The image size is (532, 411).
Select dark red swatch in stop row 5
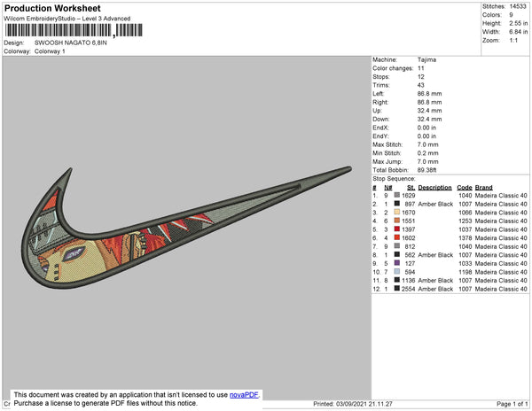click(397, 229)
